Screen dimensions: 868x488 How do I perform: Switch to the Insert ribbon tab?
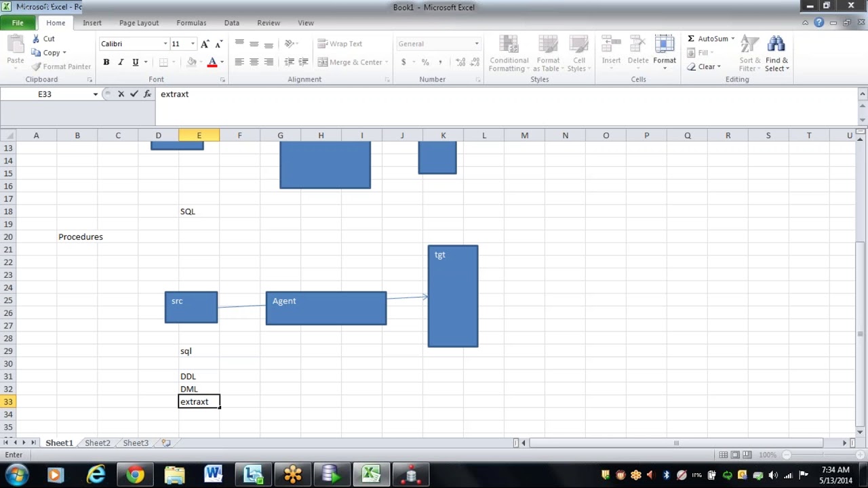click(92, 23)
